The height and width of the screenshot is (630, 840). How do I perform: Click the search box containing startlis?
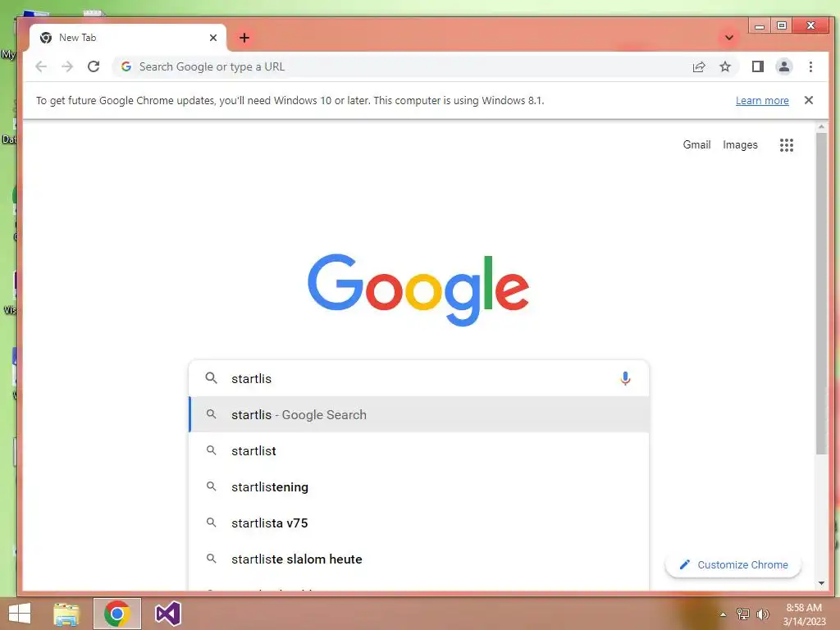(x=419, y=378)
